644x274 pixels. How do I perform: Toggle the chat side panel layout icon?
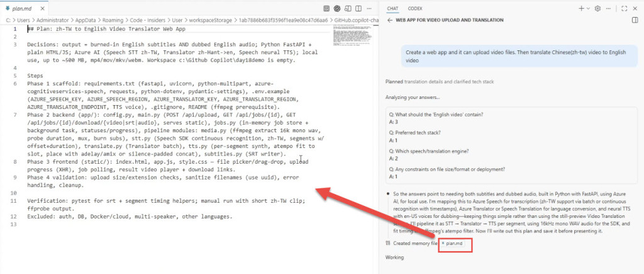click(x=635, y=20)
